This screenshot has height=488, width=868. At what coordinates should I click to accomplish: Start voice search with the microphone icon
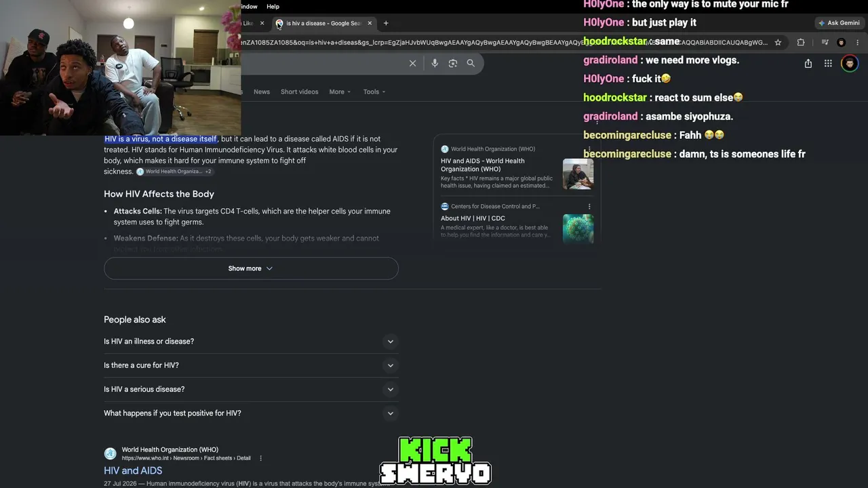coord(435,63)
